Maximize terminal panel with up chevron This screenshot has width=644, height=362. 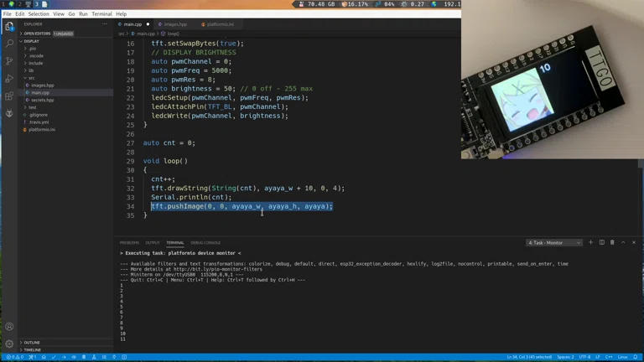click(x=623, y=242)
